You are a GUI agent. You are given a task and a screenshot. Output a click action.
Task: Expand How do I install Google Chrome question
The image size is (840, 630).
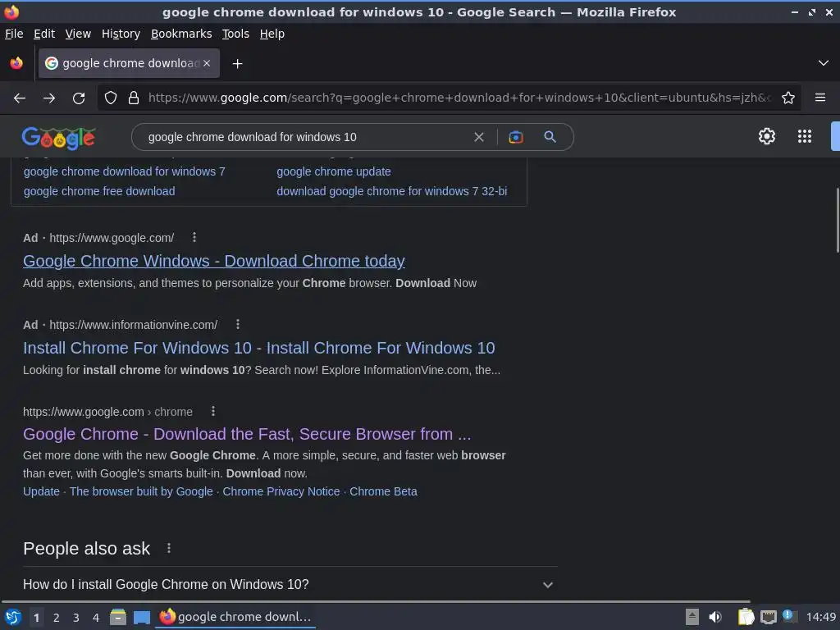290,584
